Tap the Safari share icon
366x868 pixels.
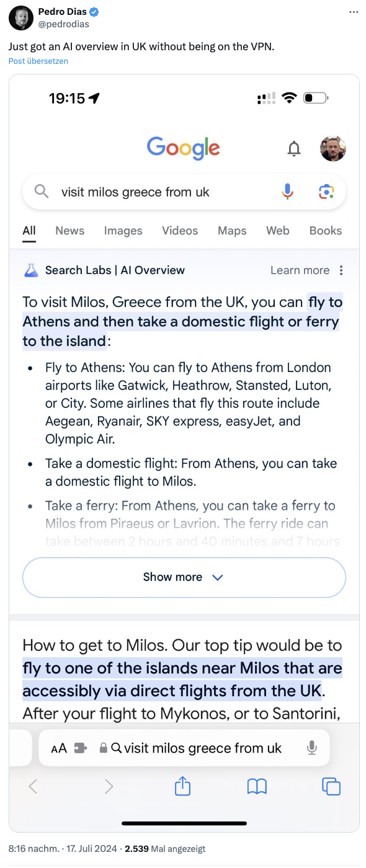pyautogui.click(x=182, y=786)
